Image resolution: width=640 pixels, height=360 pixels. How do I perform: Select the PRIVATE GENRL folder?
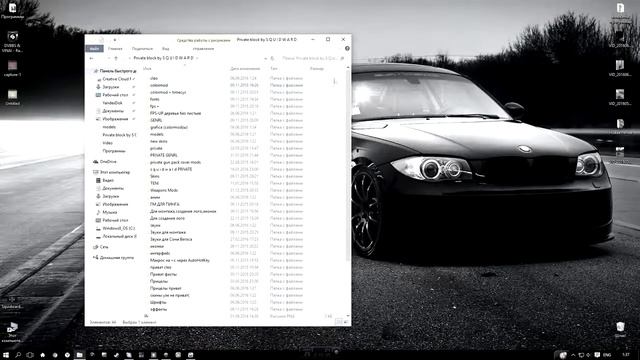click(164, 155)
